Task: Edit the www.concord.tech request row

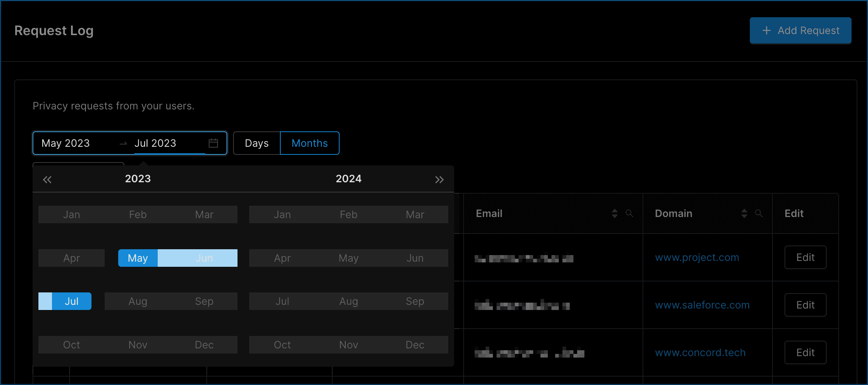Action: [x=805, y=352]
